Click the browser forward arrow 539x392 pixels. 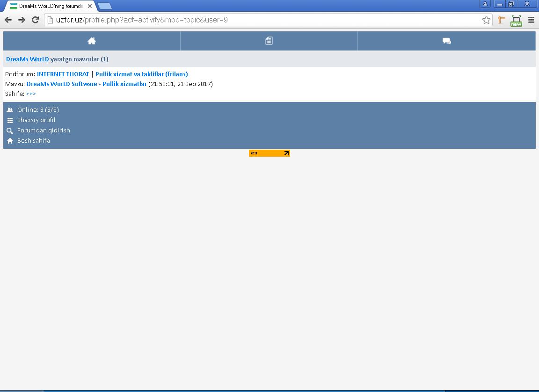coord(22,20)
